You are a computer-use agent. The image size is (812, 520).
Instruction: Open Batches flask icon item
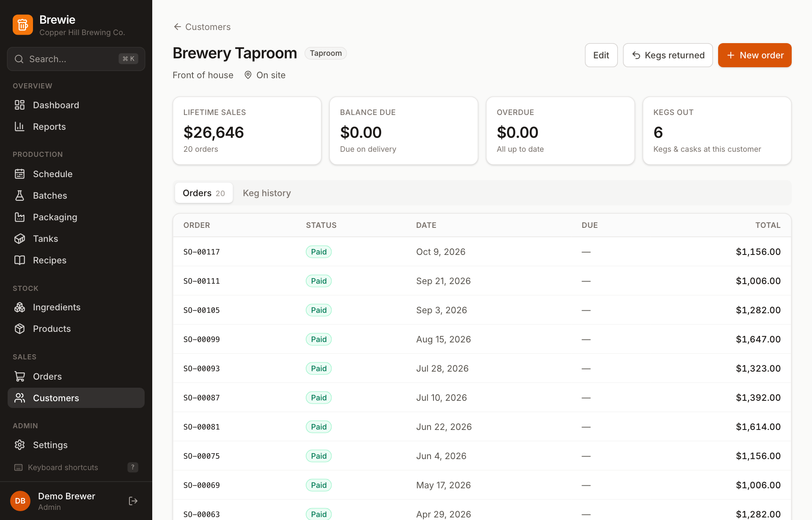pyautogui.click(x=76, y=195)
